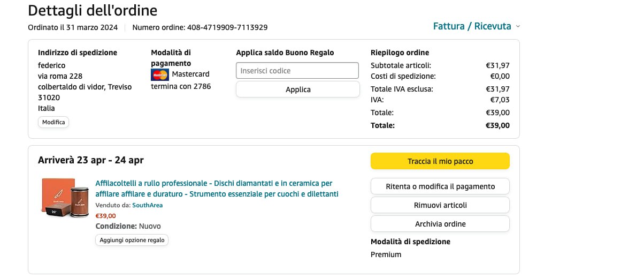
Task: Select Ritenta o modifica il pagamento
Action: pyautogui.click(x=440, y=186)
